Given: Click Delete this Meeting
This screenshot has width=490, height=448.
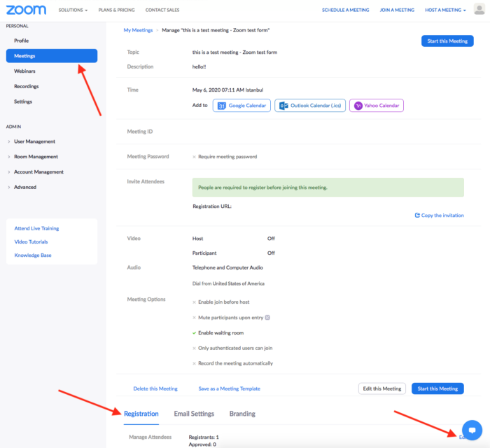Looking at the screenshot, I should point(155,388).
